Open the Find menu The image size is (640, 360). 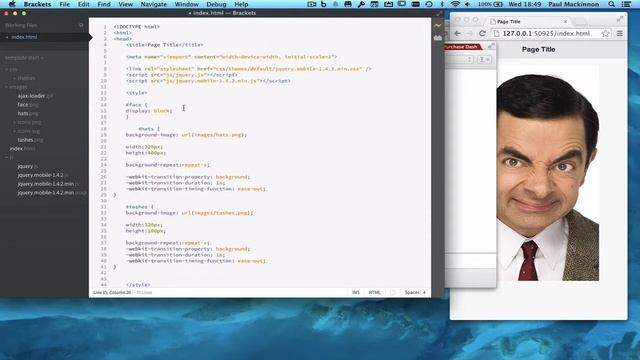tap(104, 4)
